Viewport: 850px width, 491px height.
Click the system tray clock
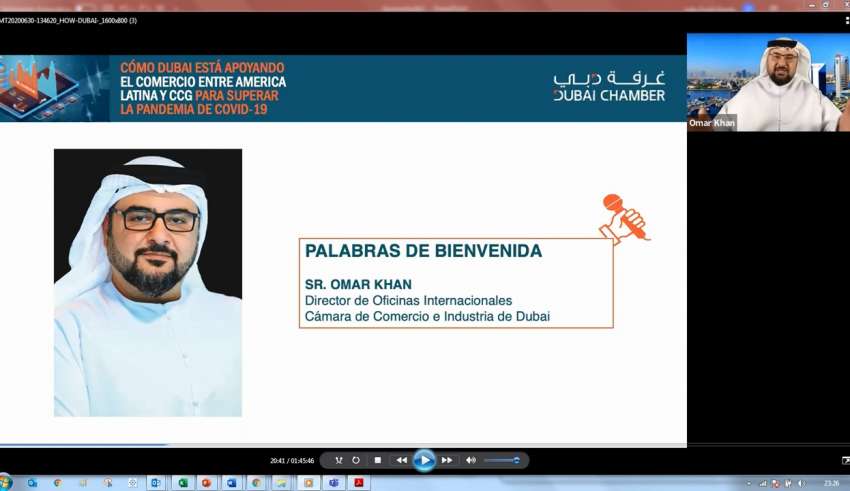point(831,483)
